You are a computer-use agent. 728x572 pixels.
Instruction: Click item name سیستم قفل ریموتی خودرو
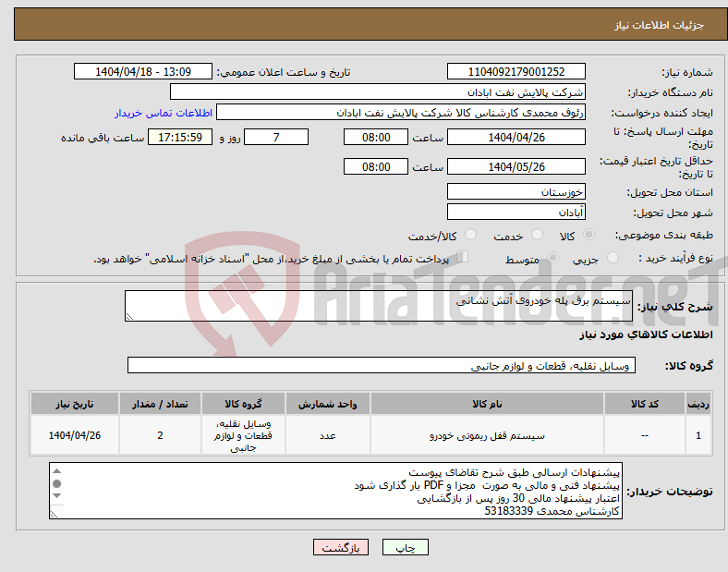point(487,435)
